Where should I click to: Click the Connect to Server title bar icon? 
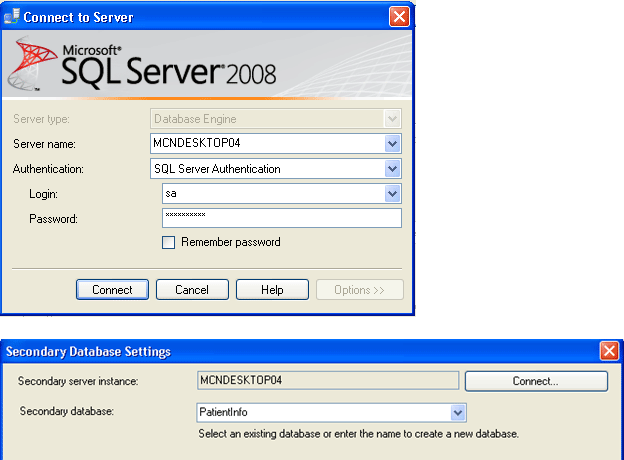point(12,16)
